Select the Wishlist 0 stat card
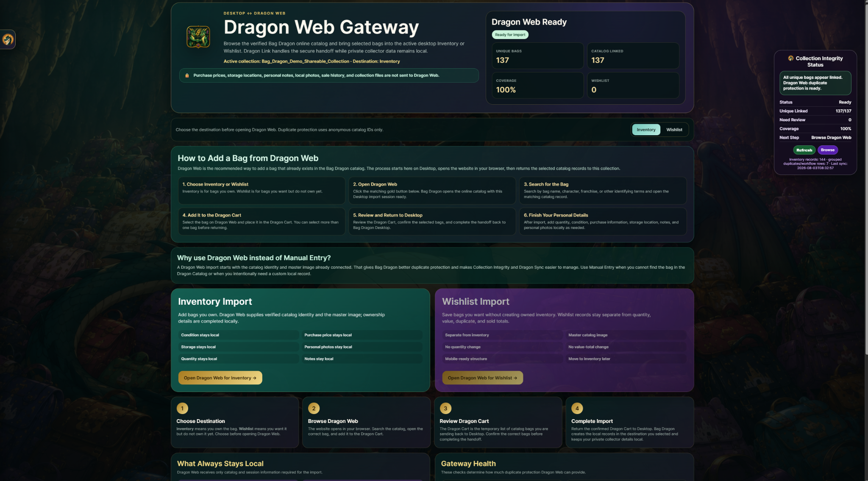The image size is (868, 481). 633,85
